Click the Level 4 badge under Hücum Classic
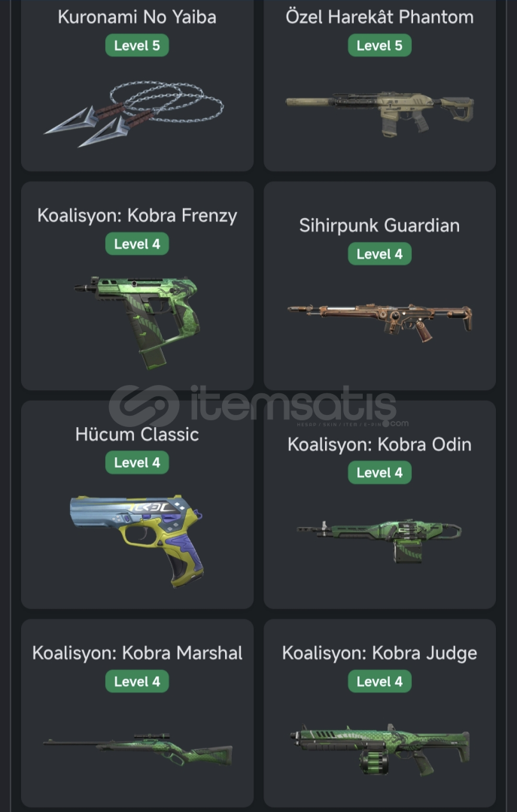The height and width of the screenshot is (812, 517). [x=137, y=462]
